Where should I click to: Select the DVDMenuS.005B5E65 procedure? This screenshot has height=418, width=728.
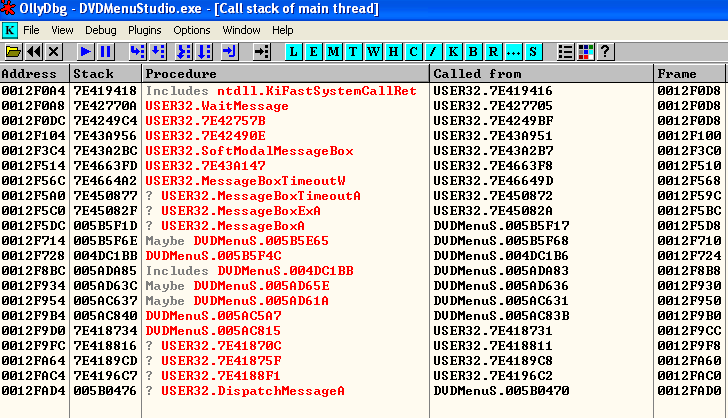point(261,241)
